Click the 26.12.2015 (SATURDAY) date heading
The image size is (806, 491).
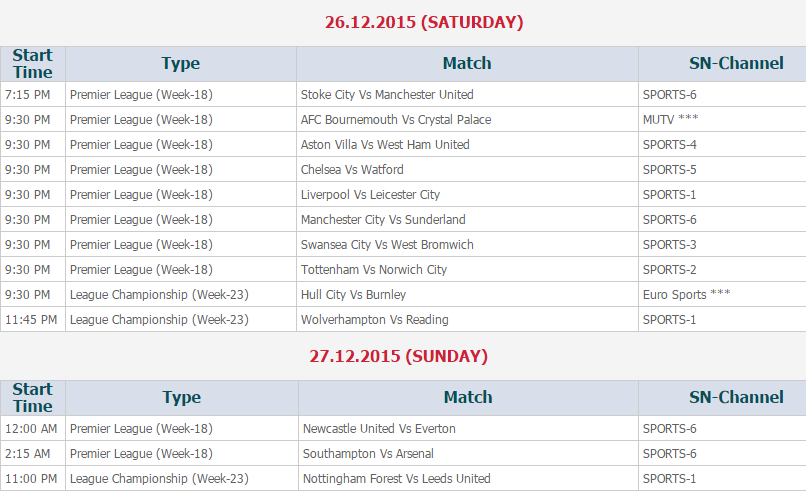coord(424,22)
